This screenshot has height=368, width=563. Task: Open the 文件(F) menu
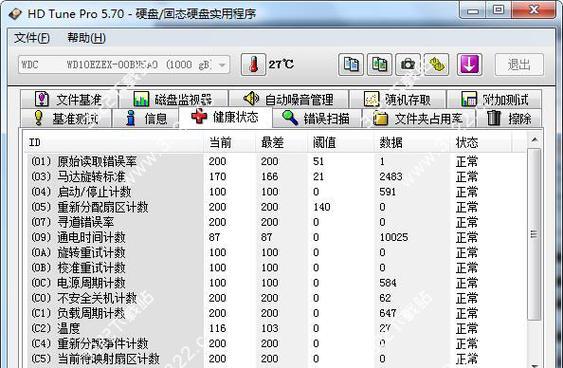(x=32, y=38)
